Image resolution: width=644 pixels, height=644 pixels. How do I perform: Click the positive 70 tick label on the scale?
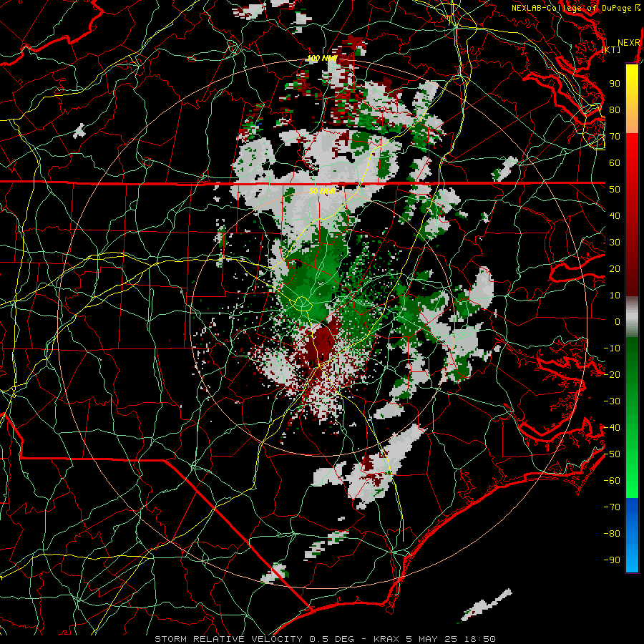615,137
